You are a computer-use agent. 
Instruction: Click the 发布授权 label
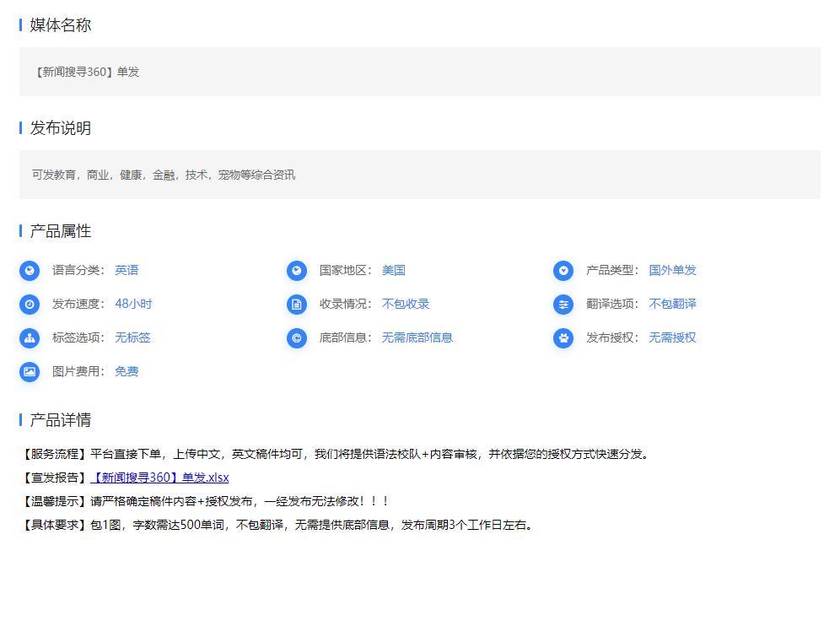pos(611,337)
